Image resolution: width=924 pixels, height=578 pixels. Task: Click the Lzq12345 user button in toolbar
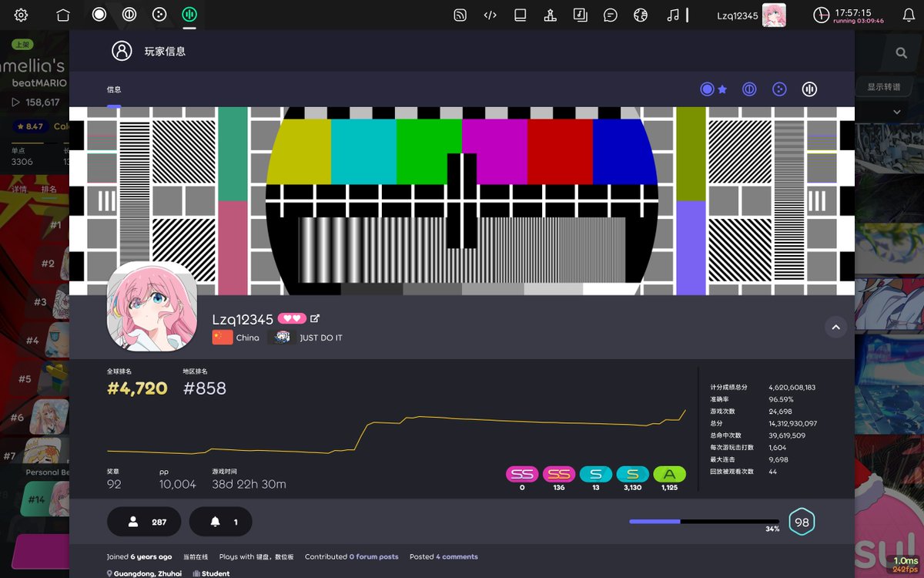click(751, 15)
